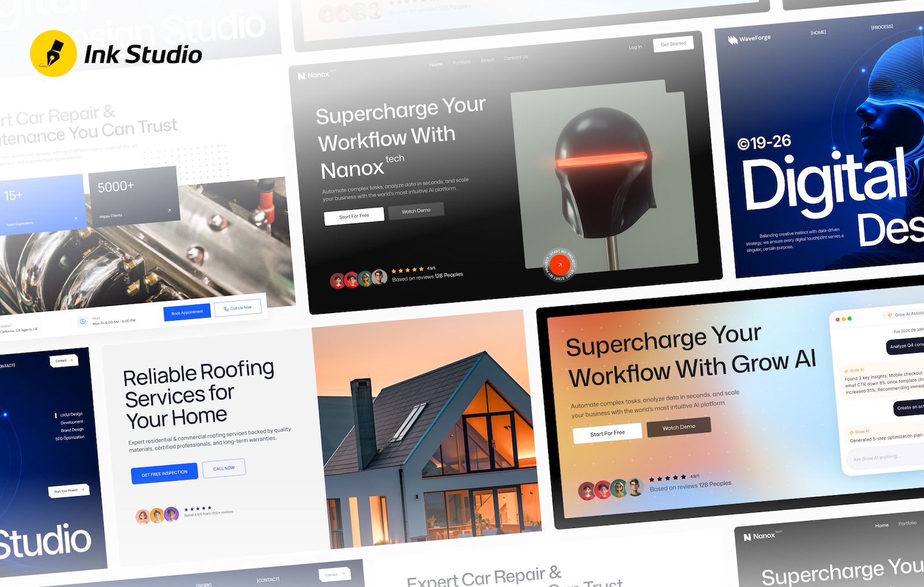
Task: Click the Reliable Roofing Services heading
Action: point(199,395)
